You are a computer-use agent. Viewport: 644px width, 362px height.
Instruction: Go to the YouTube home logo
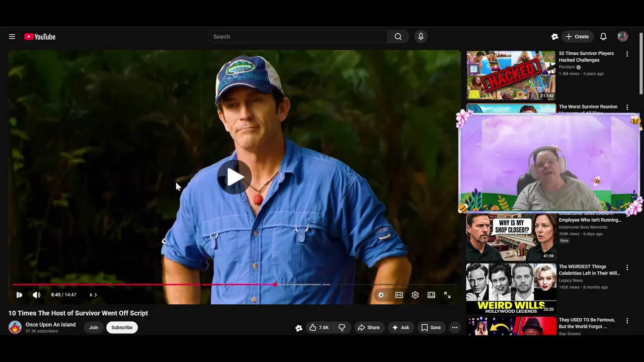pos(40,37)
